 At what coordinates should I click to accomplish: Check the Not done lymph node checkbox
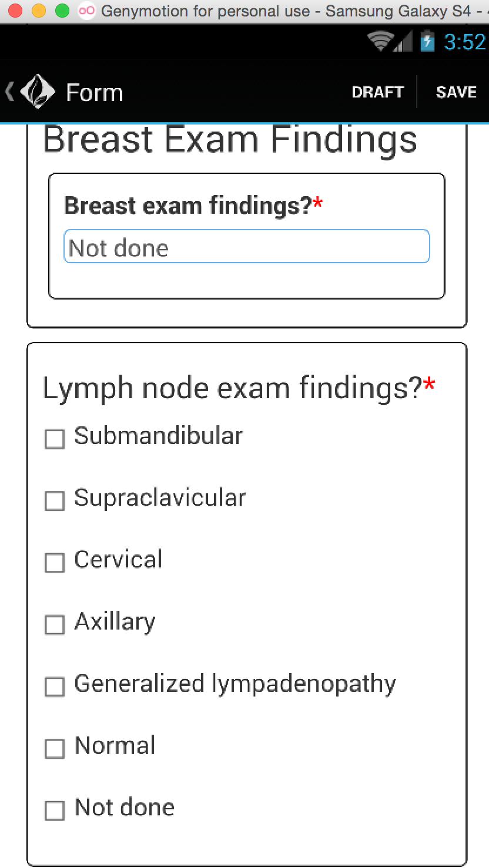(55, 810)
